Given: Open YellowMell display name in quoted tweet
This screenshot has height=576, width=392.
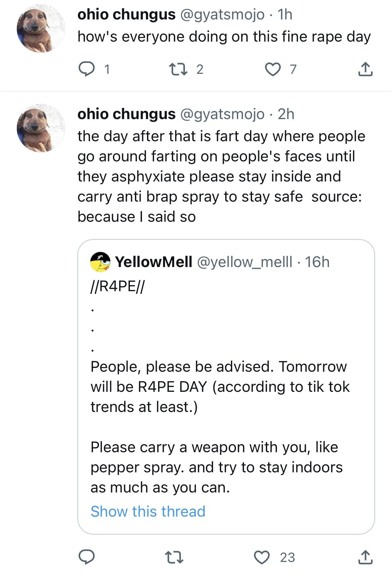Looking at the screenshot, I should (154, 262).
